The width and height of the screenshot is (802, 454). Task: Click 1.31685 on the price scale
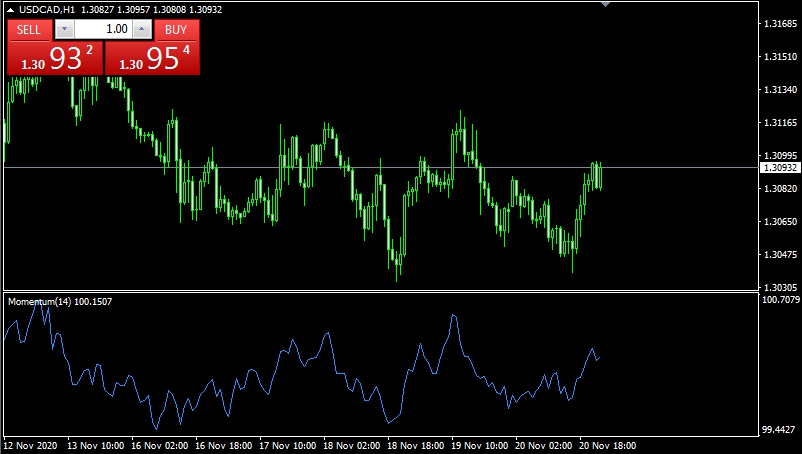779,23
